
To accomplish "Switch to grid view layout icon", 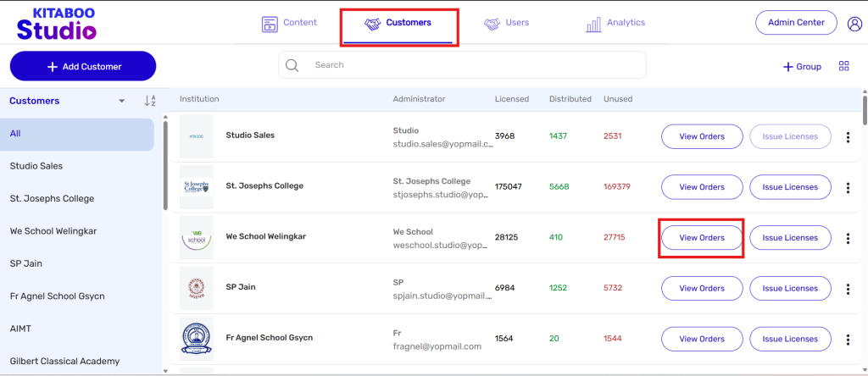I will click(843, 66).
